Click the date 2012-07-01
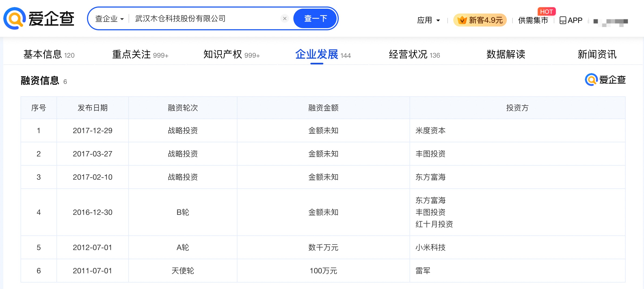Screen dimensions: 644x289 coord(92,247)
